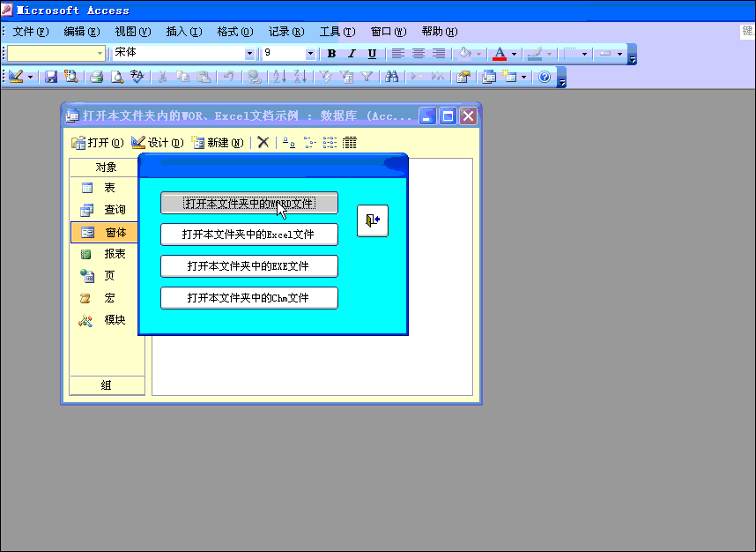Click the Apply Filter funnel icon
756x552 pixels.
pos(367,77)
